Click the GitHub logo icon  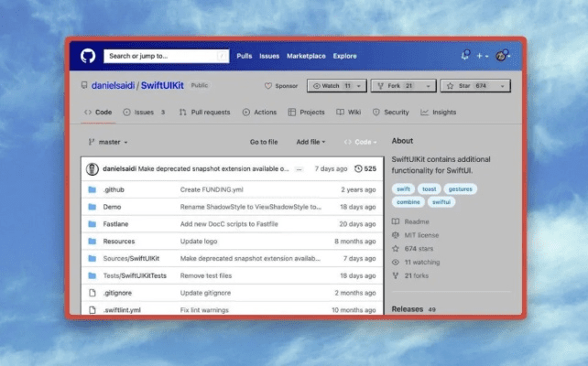coord(88,56)
